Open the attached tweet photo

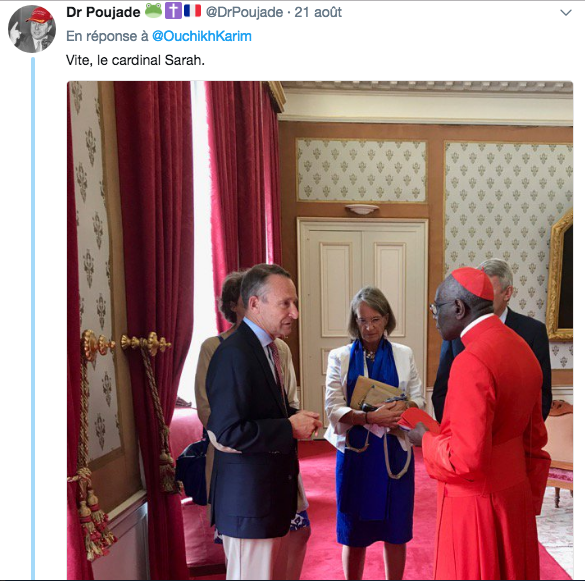[320, 330]
